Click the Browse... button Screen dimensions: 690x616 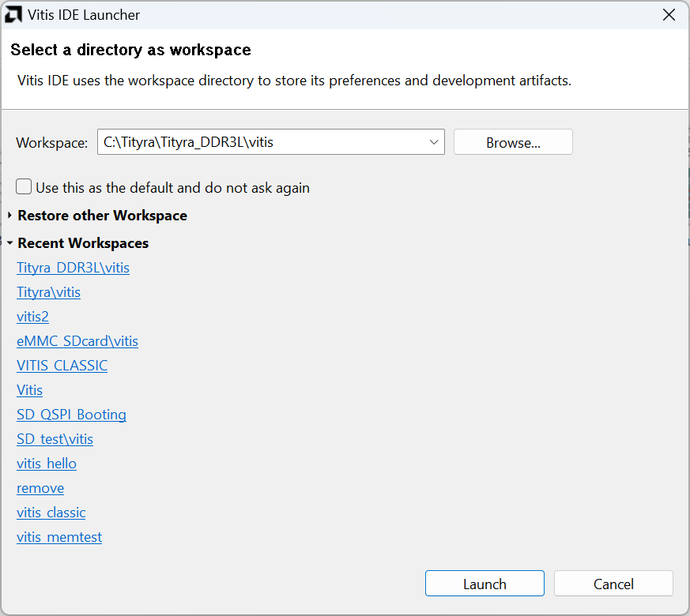pos(513,142)
